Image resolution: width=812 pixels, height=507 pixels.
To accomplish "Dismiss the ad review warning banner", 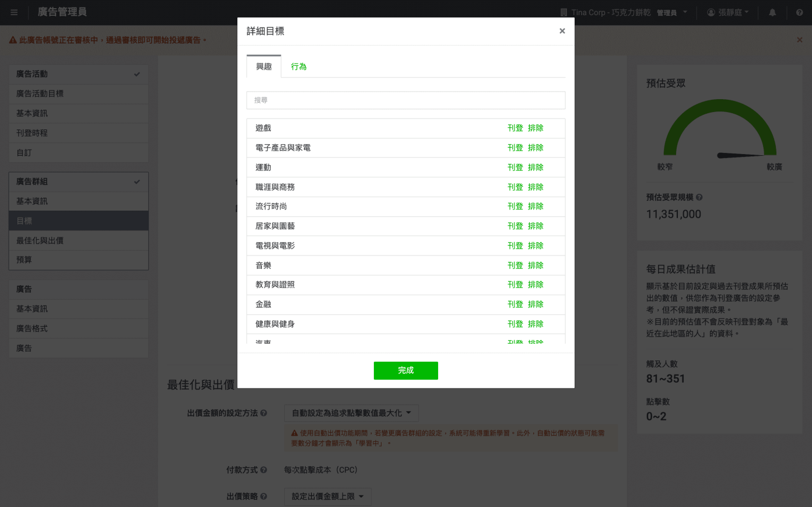I will (799, 40).
